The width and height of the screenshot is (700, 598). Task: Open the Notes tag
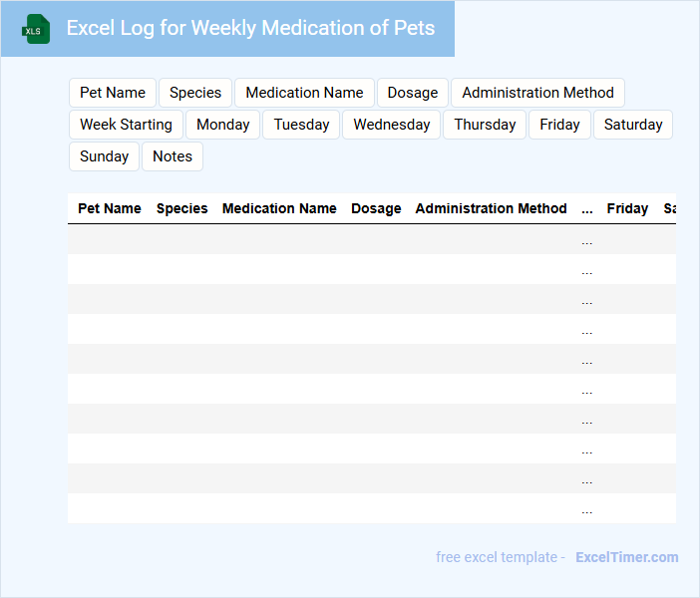pos(173,156)
